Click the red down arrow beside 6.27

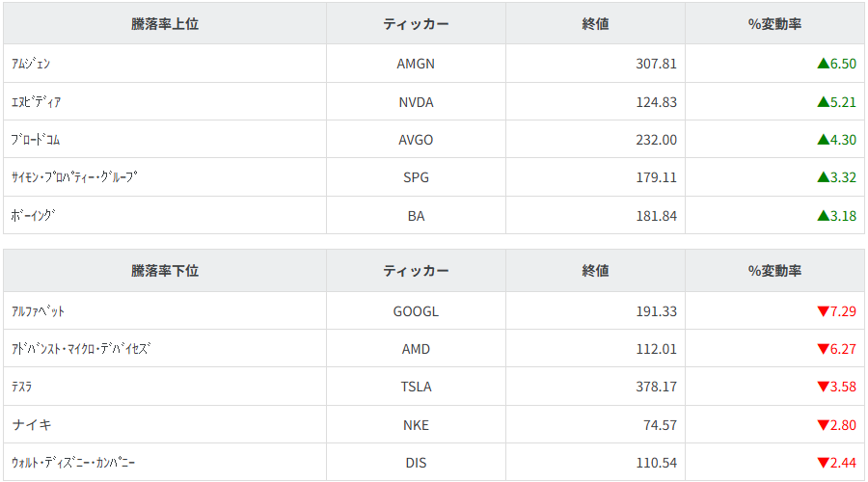(823, 349)
